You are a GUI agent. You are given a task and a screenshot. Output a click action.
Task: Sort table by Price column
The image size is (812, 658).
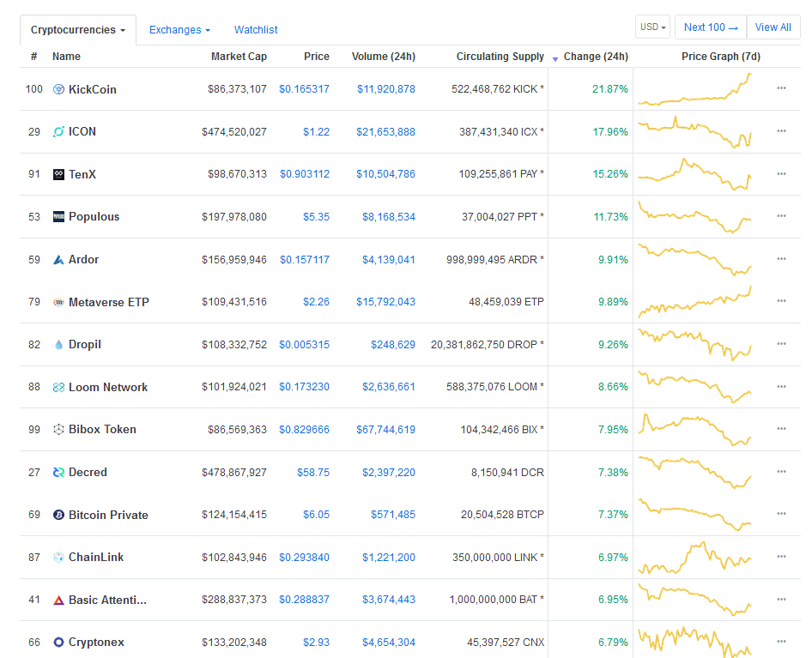(317, 57)
